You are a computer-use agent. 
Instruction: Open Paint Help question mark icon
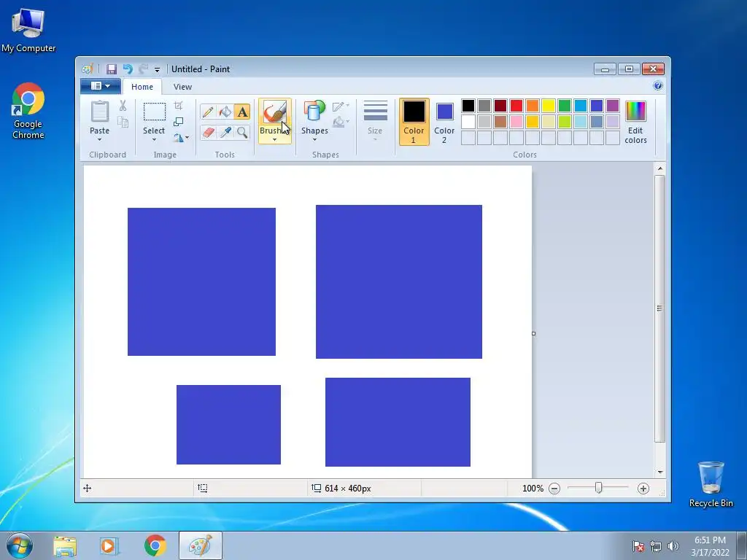click(x=658, y=86)
